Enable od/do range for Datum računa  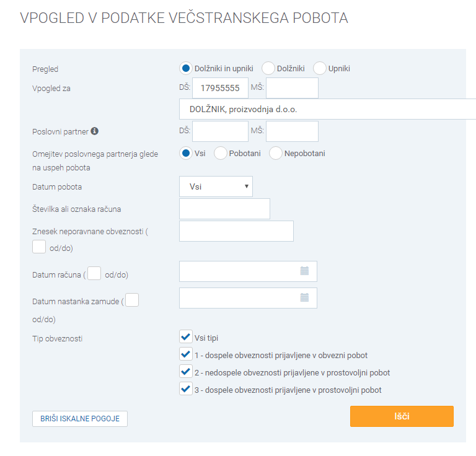[94, 273]
